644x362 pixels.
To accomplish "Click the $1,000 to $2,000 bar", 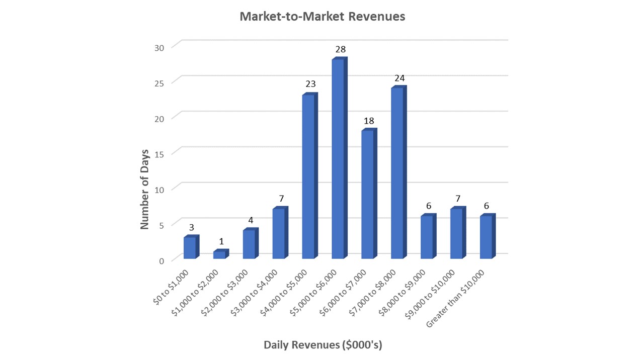I will tap(219, 255).
